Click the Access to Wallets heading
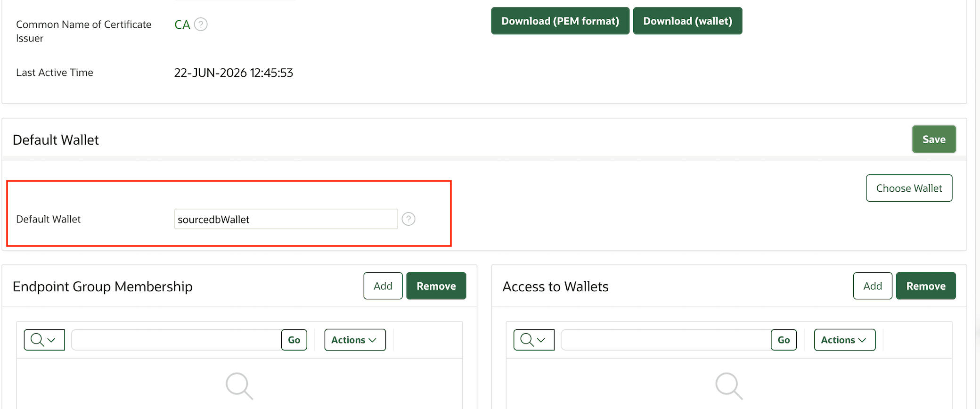 (x=555, y=286)
